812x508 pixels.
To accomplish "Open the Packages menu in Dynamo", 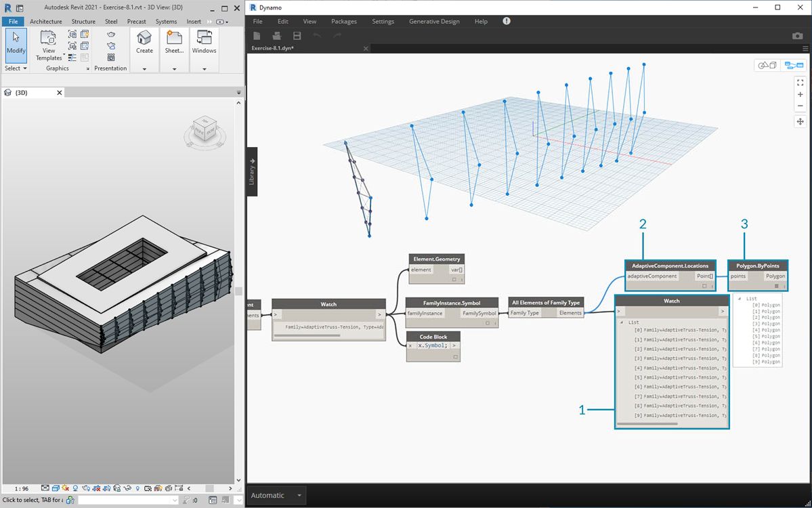I will (343, 22).
